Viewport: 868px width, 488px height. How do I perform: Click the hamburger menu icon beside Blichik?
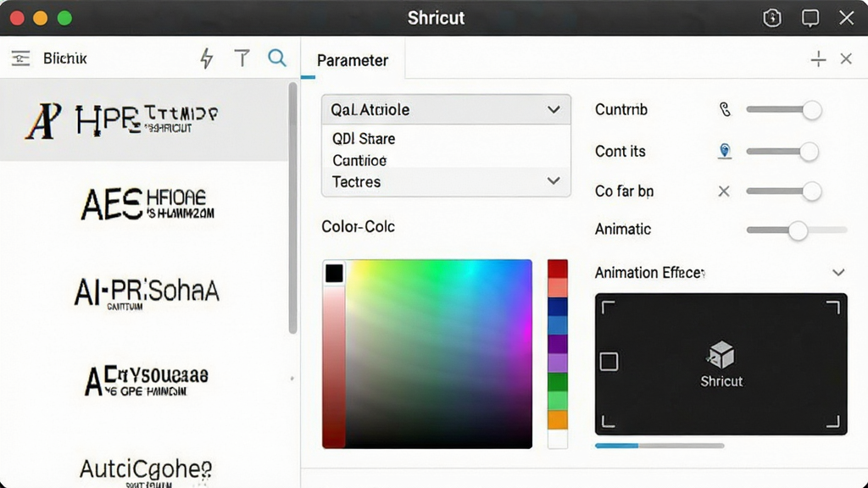click(x=20, y=58)
